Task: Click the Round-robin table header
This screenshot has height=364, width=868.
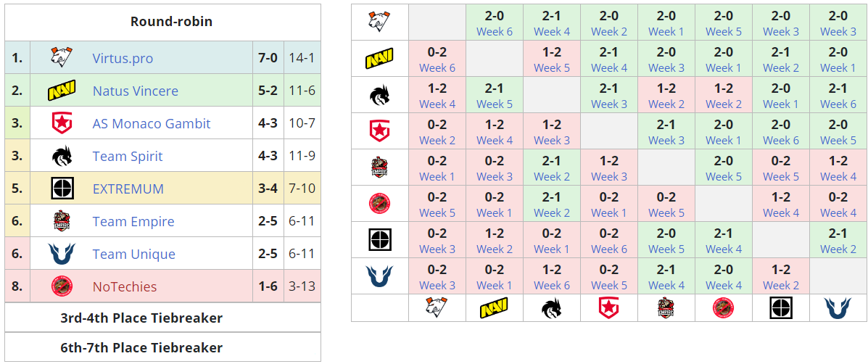Action: coord(171,21)
